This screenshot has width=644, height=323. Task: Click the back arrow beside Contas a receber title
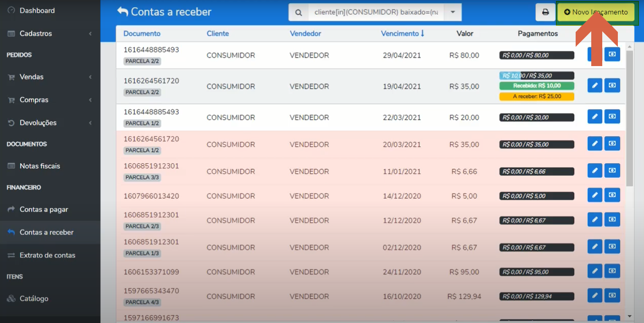point(122,11)
